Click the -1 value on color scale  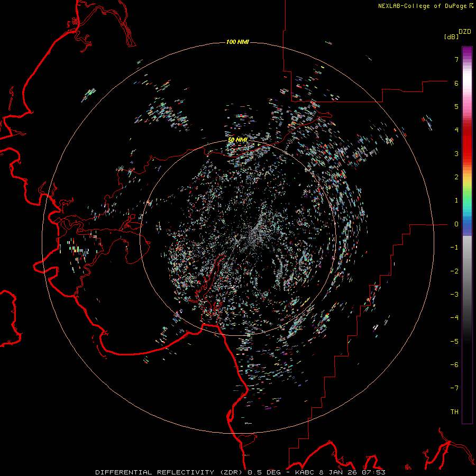pos(454,248)
